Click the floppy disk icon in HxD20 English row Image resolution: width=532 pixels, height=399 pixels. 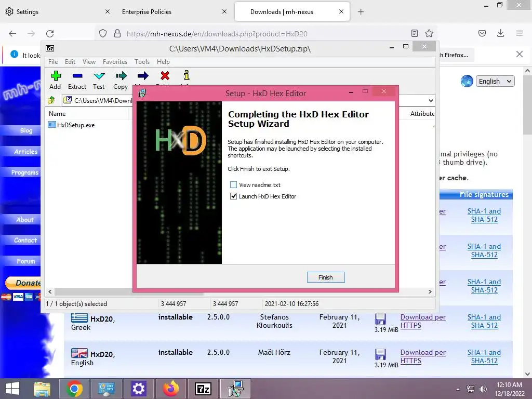pos(380,354)
